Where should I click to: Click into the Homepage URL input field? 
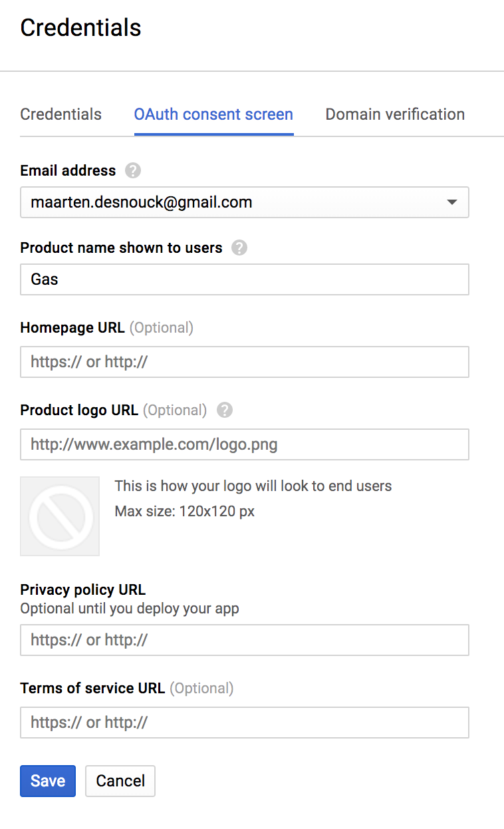[245, 362]
